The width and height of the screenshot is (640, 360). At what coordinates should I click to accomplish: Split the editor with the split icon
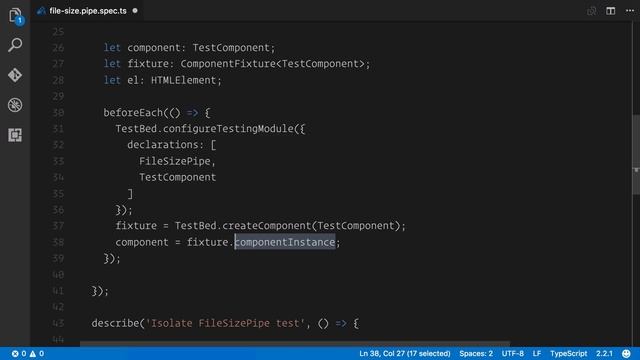pos(611,11)
